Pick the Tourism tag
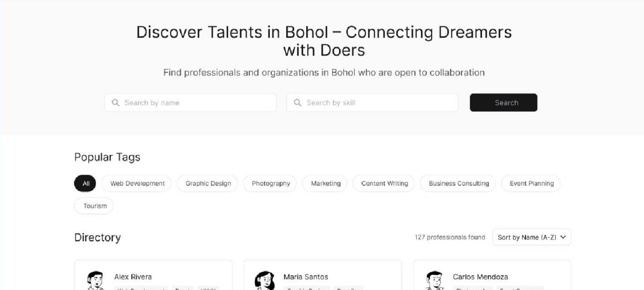644x290 pixels. click(x=95, y=206)
